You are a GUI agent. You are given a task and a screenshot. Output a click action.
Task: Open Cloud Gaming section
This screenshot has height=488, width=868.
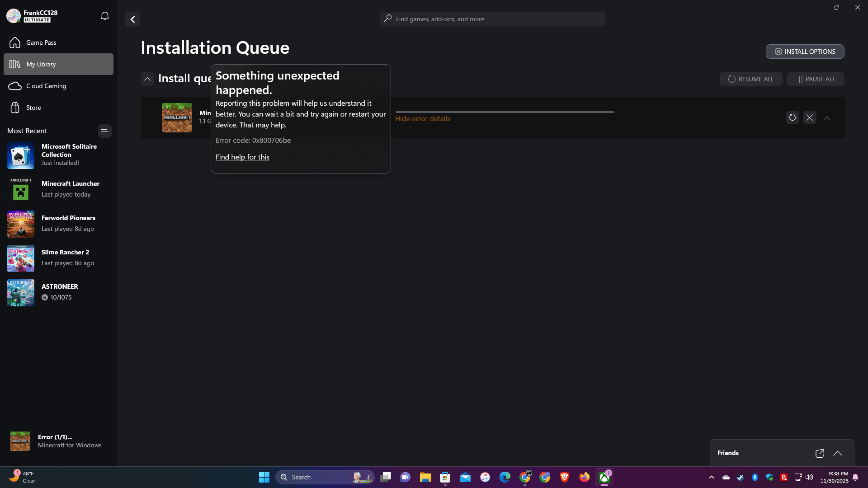pos(58,86)
